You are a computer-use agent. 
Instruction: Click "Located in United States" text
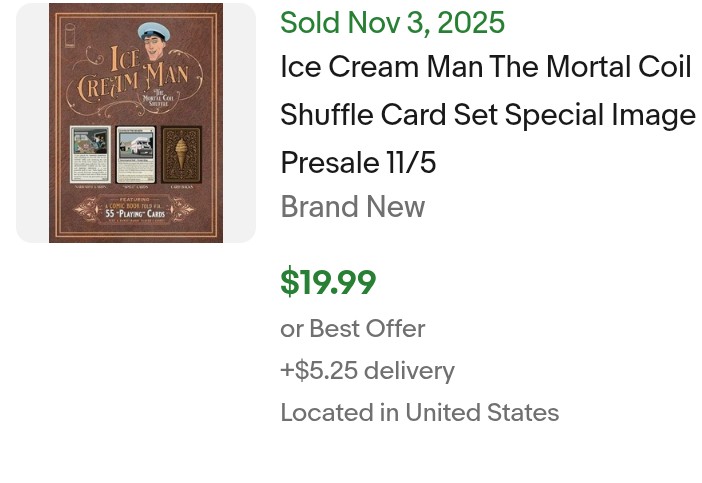(419, 413)
